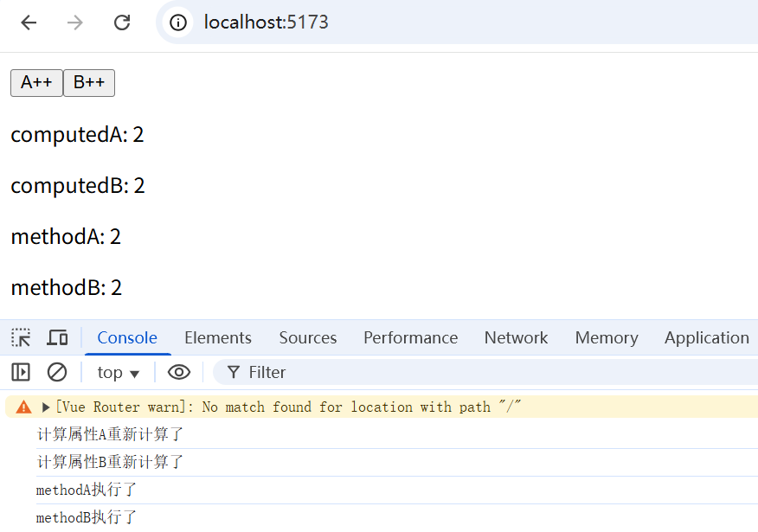Screen dimensions: 758x532
Task: Show the console sidebar panel
Action: 21,372
